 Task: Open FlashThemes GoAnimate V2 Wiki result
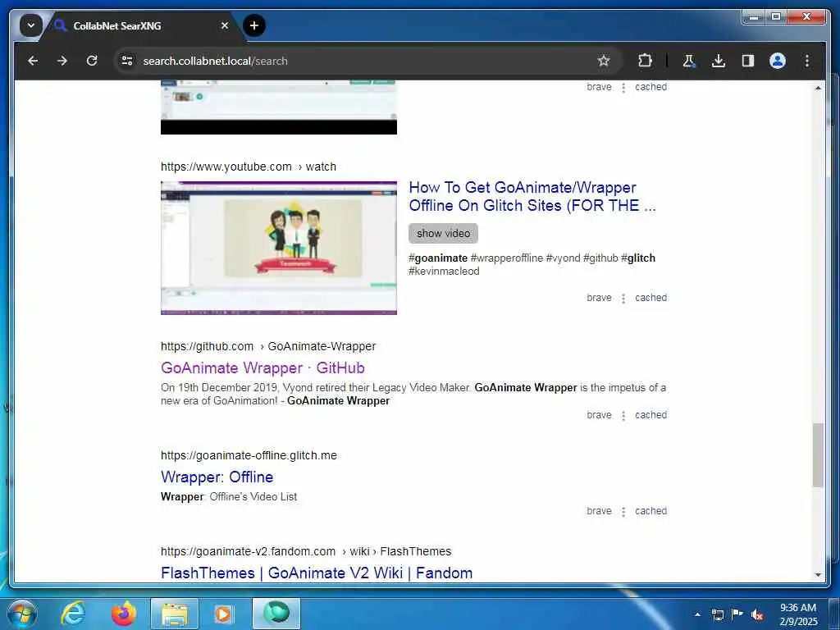(x=317, y=573)
